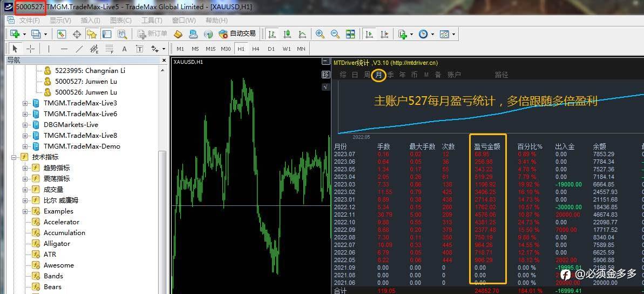Switch to M1 timeframe
Image resolution: width=644 pixels, height=294 pixels.
(x=180, y=49)
